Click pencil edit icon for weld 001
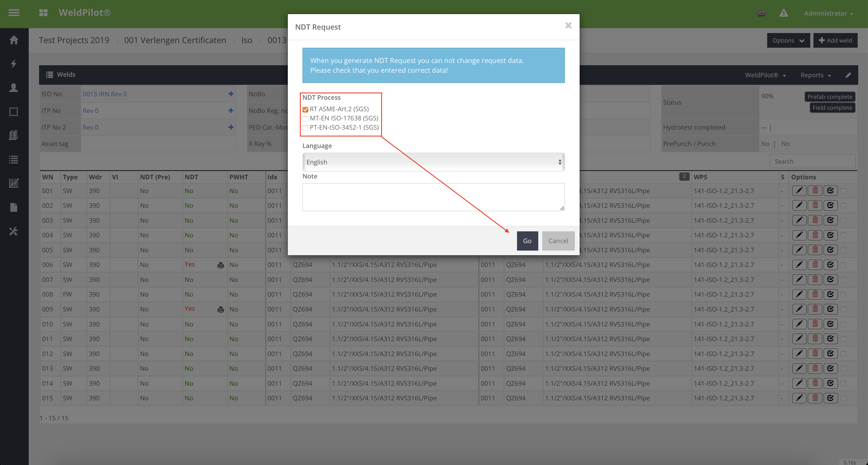868x465 pixels. point(799,191)
